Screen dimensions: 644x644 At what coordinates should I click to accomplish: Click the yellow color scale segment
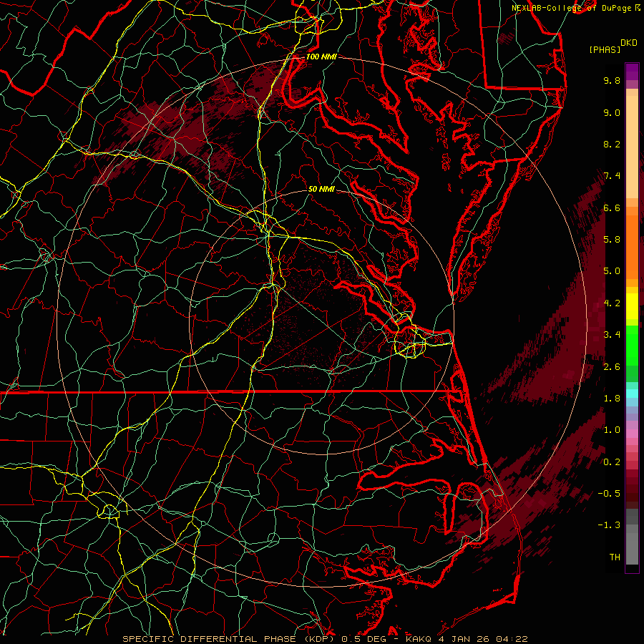pos(632,306)
